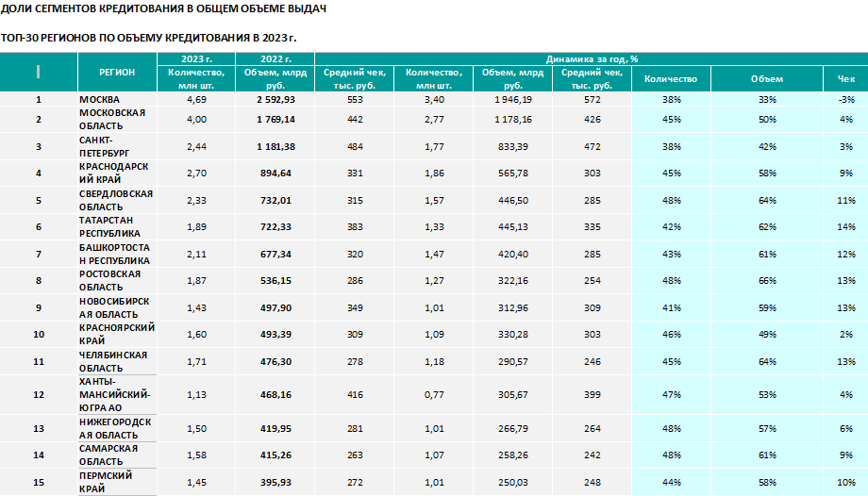868x496 pixels.
Task: Select the 2022 volume cell '305,67'
Action: pyautogui.click(x=513, y=395)
